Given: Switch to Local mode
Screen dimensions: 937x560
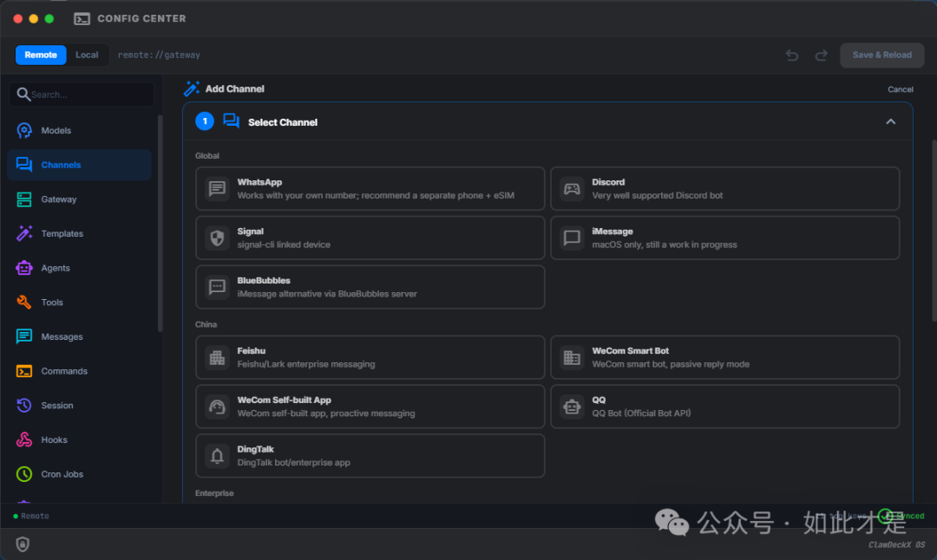Looking at the screenshot, I should tap(87, 55).
